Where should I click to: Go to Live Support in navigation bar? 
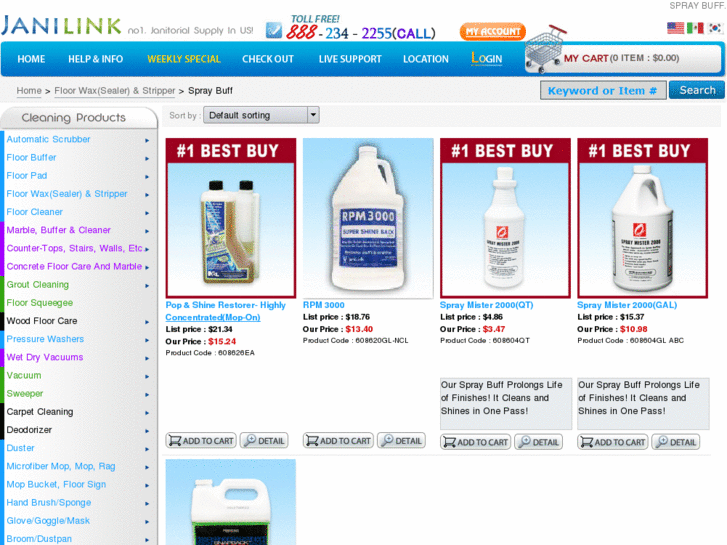click(350, 59)
